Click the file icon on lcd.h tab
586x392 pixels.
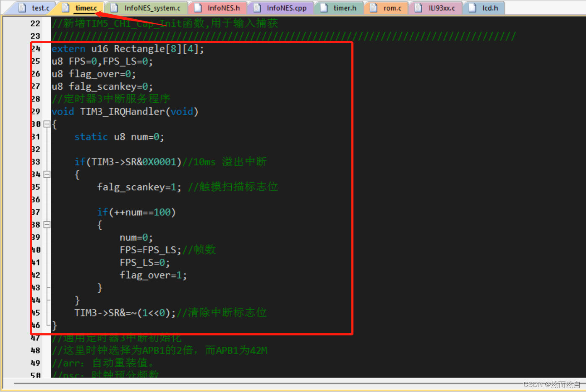click(472, 8)
